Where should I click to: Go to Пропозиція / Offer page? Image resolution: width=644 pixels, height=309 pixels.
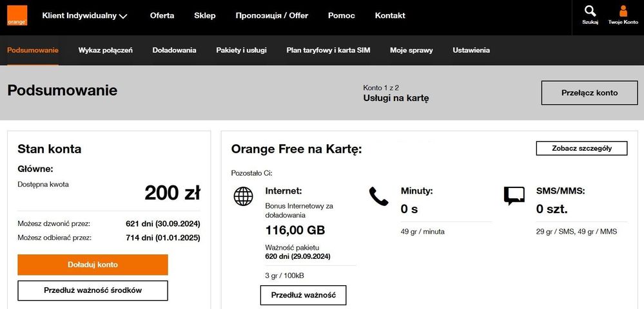(x=271, y=15)
